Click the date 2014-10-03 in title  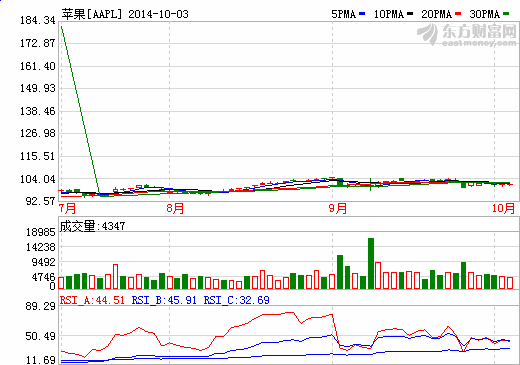coord(158,14)
